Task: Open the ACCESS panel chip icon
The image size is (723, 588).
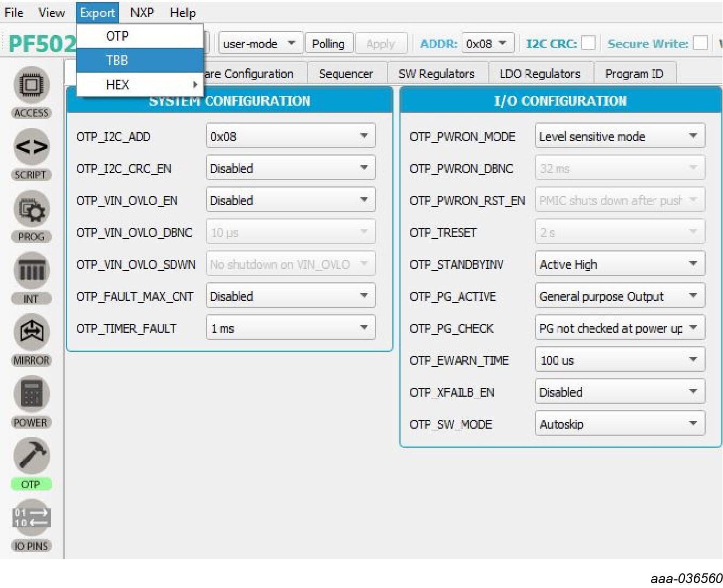Action: click(x=31, y=86)
